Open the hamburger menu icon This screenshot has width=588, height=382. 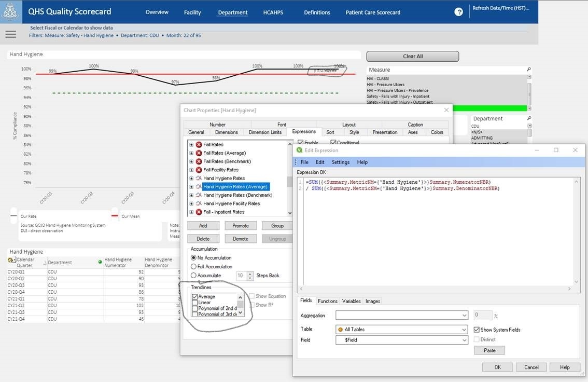pos(10,34)
